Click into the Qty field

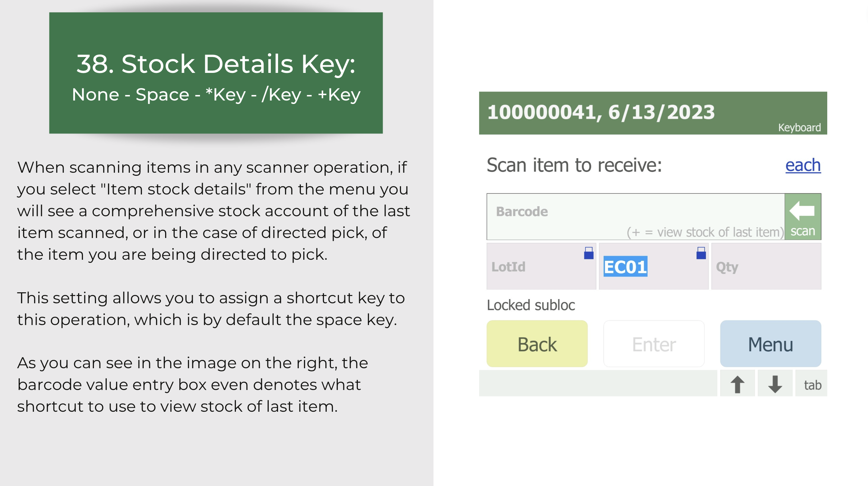(x=766, y=266)
